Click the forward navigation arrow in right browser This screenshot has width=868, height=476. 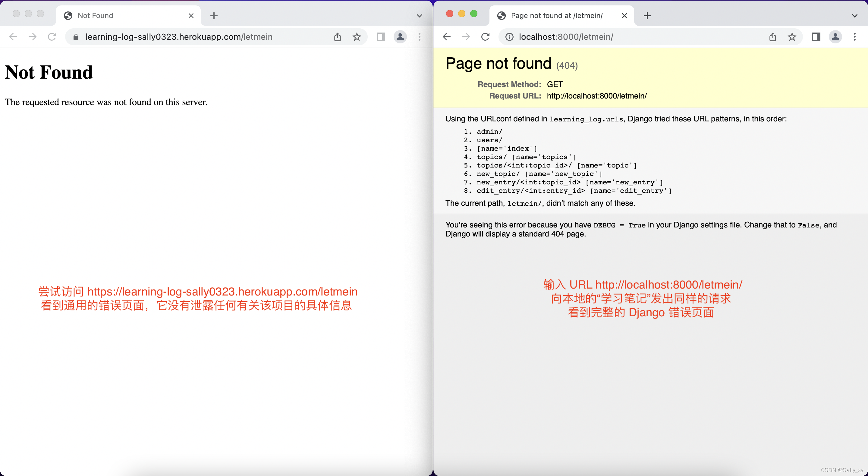tap(466, 36)
